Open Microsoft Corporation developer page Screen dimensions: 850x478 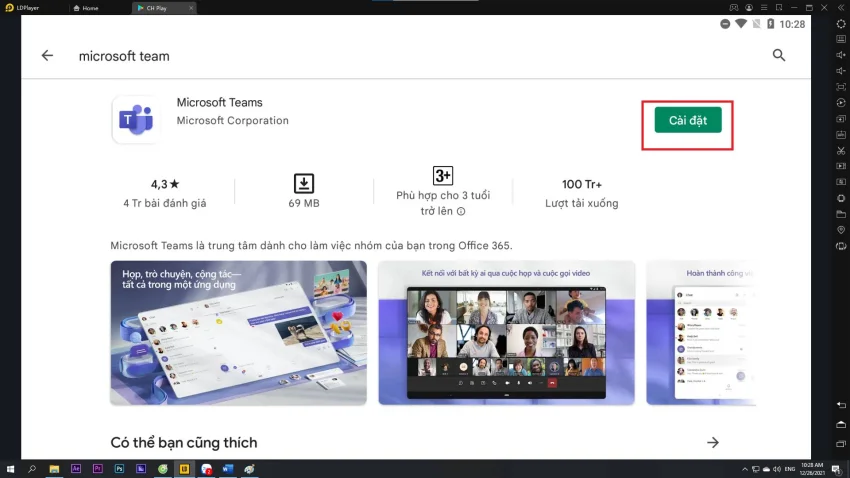pos(233,120)
